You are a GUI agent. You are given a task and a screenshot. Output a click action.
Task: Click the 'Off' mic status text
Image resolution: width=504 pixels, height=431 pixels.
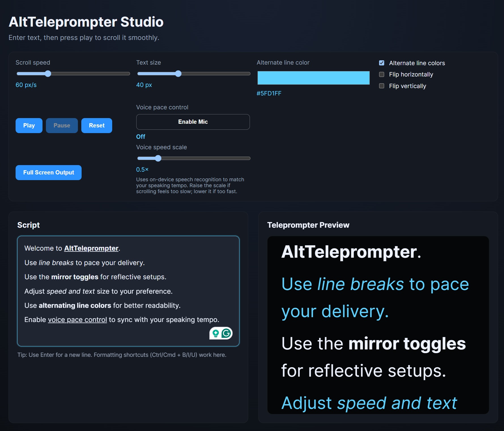pyautogui.click(x=141, y=137)
